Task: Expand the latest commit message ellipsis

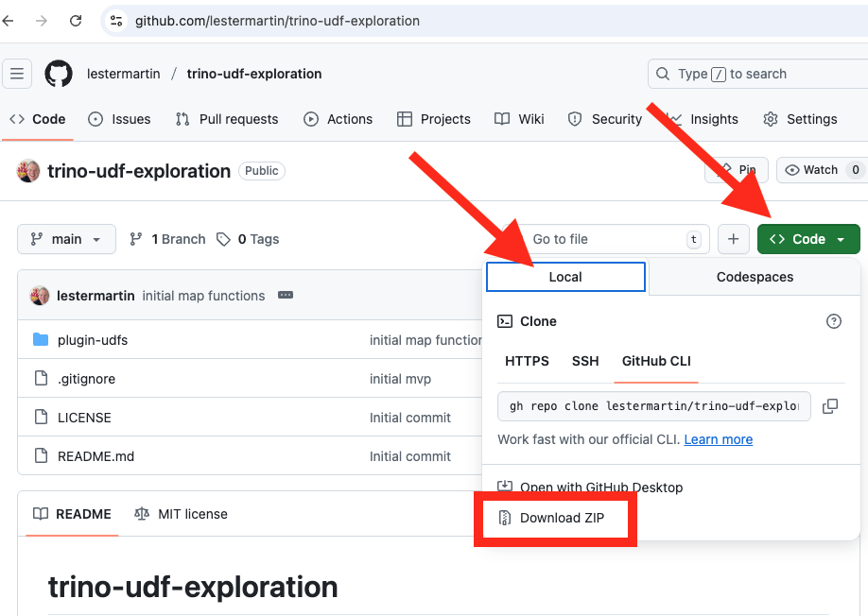Action: [x=285, y=296]
